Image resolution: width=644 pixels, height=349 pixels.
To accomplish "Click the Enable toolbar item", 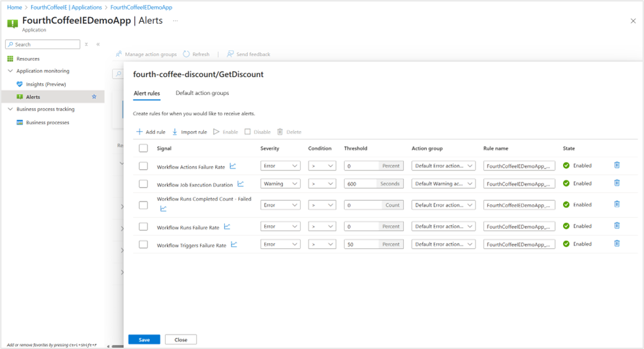I will click(x=226, y=132).
